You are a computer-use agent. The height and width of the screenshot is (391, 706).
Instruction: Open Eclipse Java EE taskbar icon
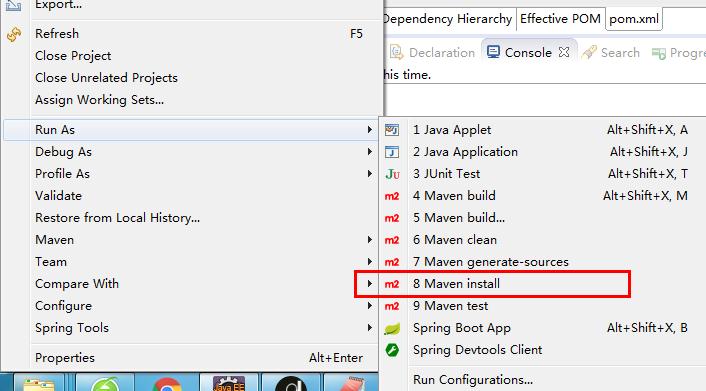[229, 383]
